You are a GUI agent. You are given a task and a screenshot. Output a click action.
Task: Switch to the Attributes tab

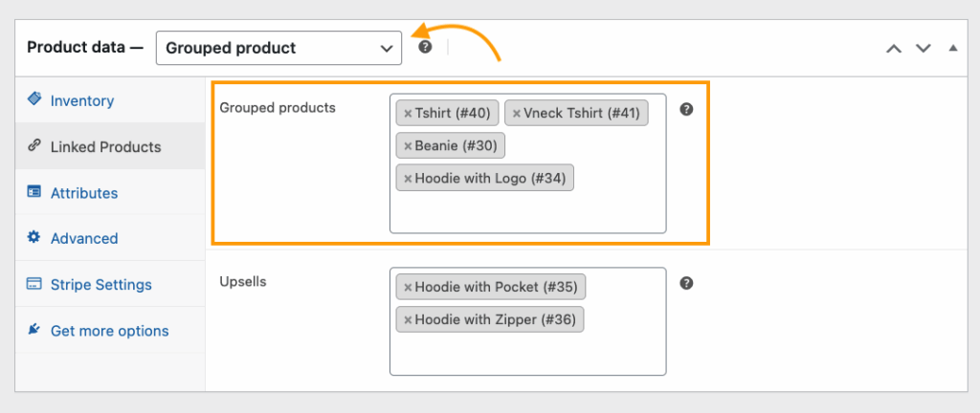pyautogui.click(x=84, y=193)
